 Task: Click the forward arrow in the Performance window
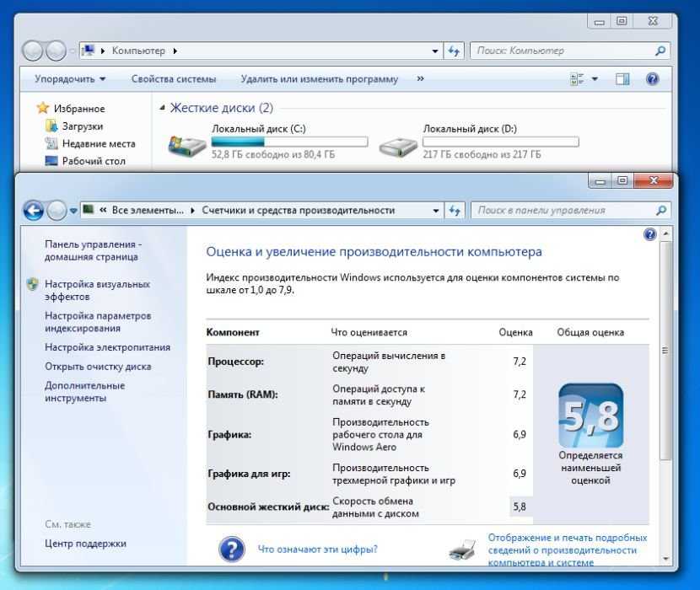click(57, 211)
